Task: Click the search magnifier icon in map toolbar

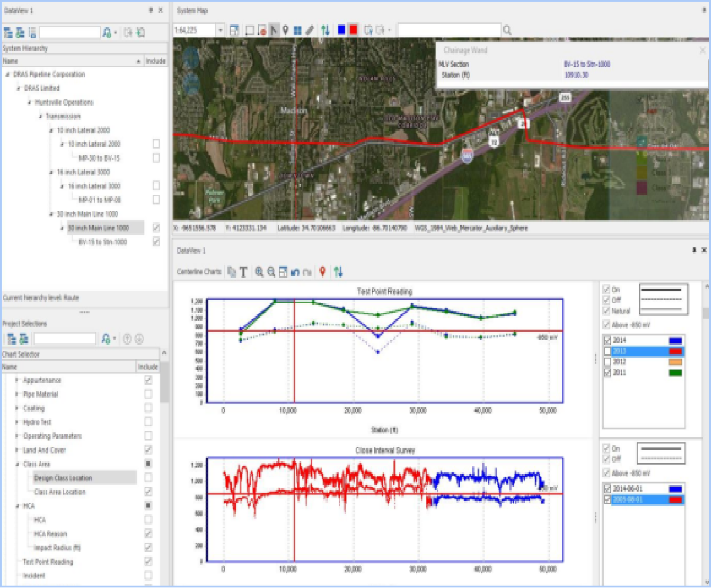Action: point(507,31)
